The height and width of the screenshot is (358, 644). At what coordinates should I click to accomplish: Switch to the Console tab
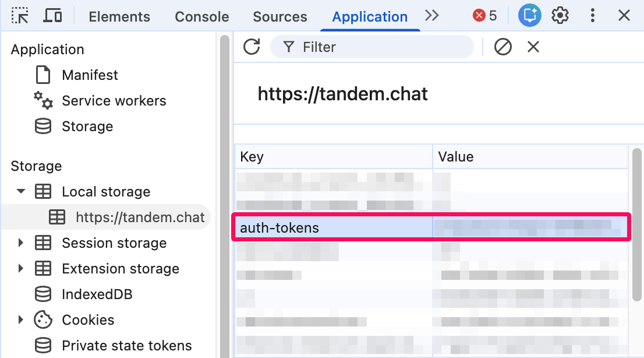pyautogui.click(x=201, y=16)
